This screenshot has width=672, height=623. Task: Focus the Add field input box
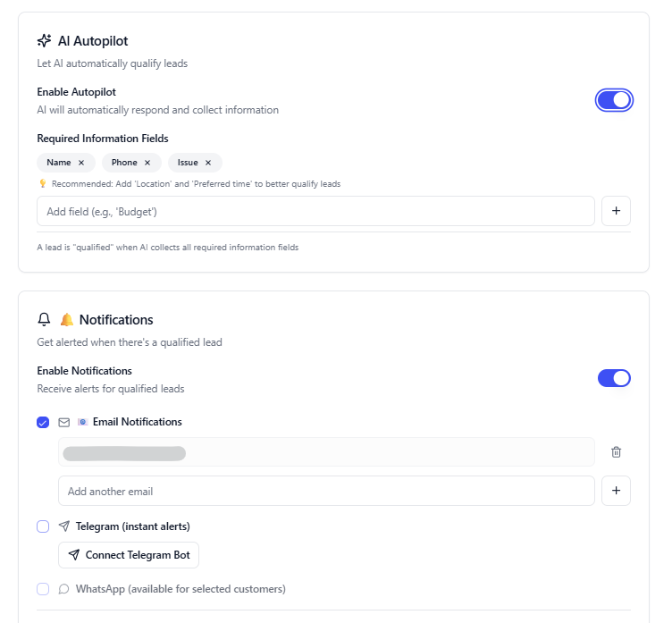315,212
